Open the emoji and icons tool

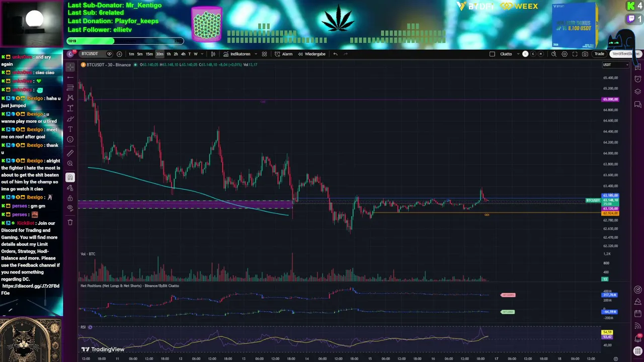[70, 140]
